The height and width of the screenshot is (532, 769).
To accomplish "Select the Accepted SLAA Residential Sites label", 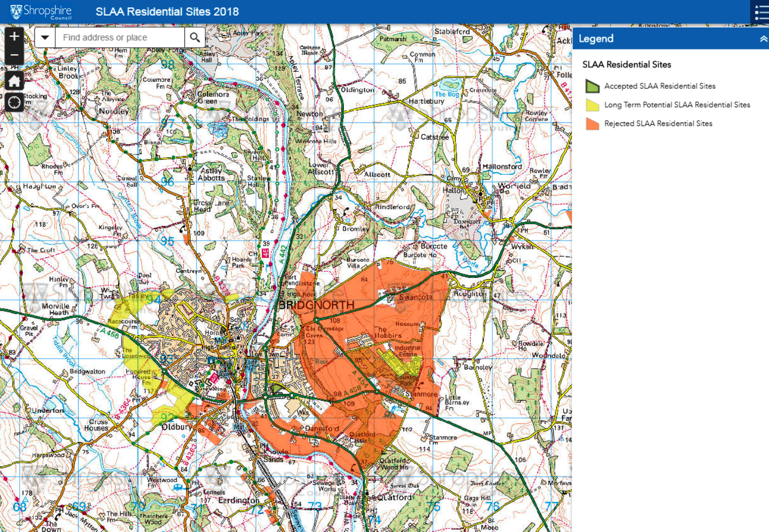I will click(660, 86).
